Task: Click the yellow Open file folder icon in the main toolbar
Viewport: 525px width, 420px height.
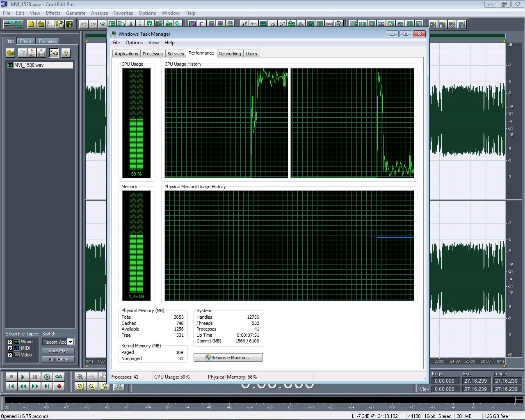Action: tap(41, 24)
